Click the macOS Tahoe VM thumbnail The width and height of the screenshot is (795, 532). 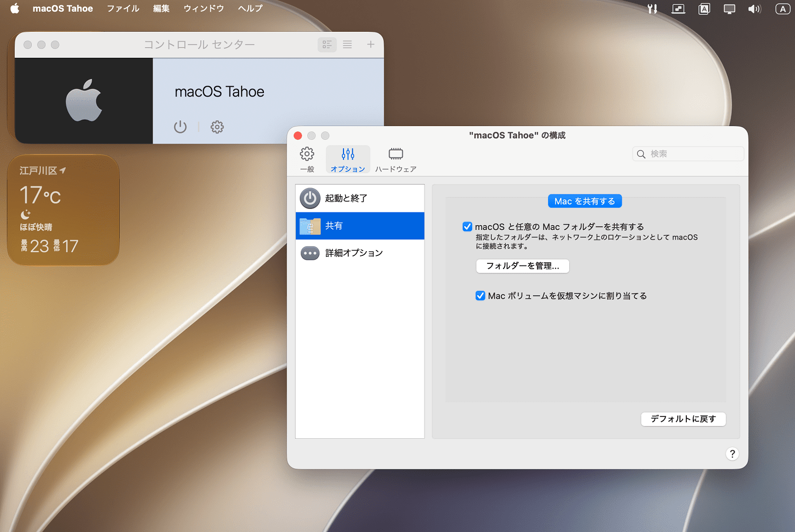click(x=84, y=101)
